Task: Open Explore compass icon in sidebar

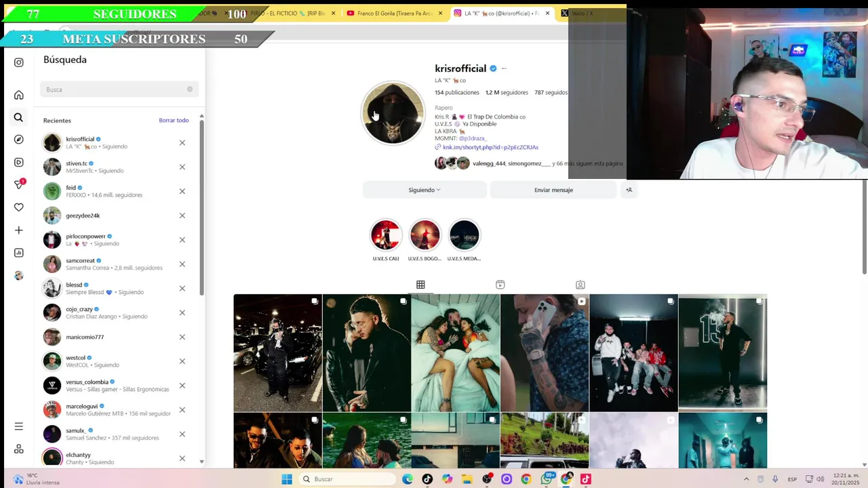Action: tap(18, 140)
